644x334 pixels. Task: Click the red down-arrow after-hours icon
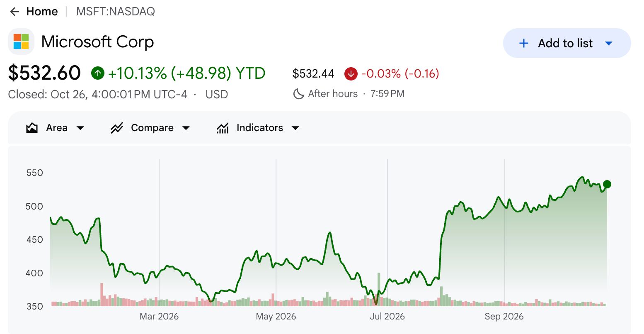tap(351, 74)
